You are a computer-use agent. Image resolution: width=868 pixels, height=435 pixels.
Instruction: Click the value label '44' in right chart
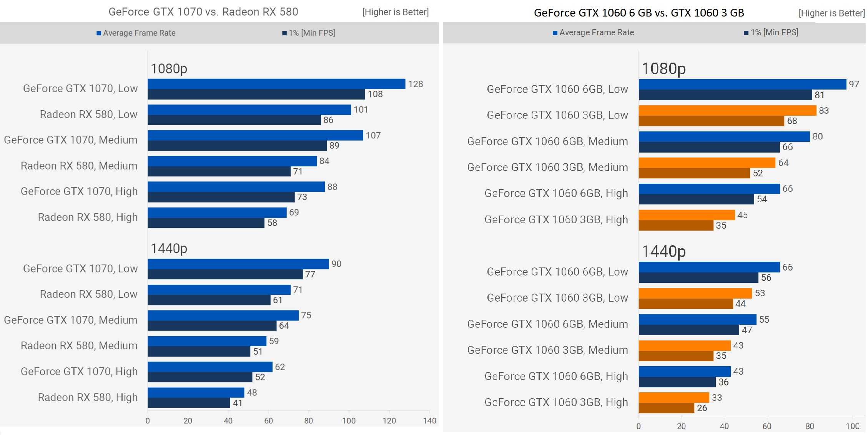coord(741,304)
